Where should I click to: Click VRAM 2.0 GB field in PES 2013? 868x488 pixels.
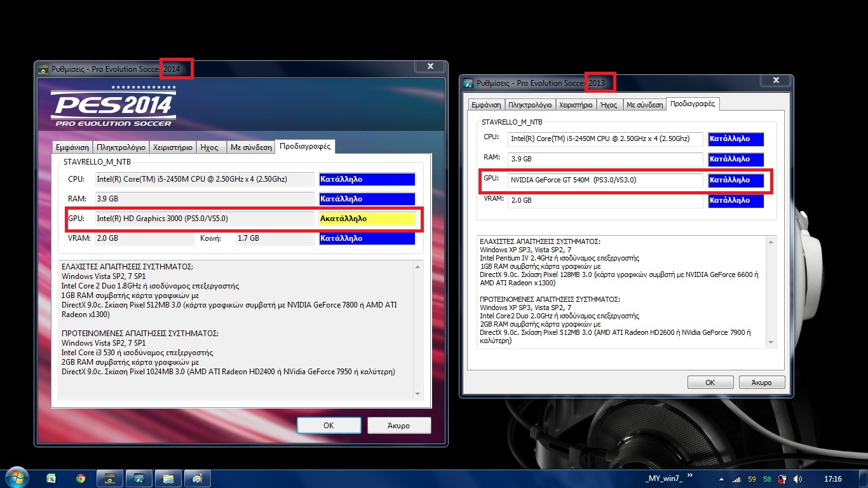click(606, 200)
